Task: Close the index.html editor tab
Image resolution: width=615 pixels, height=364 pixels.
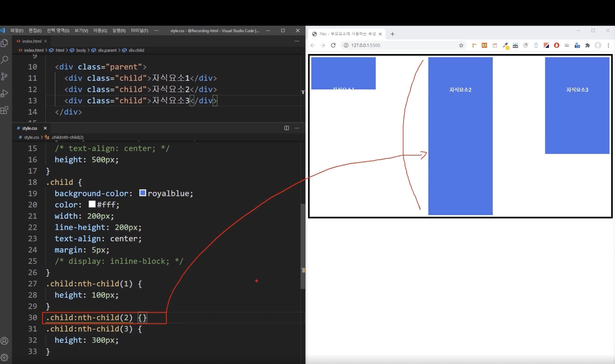Action: (45, 41)
